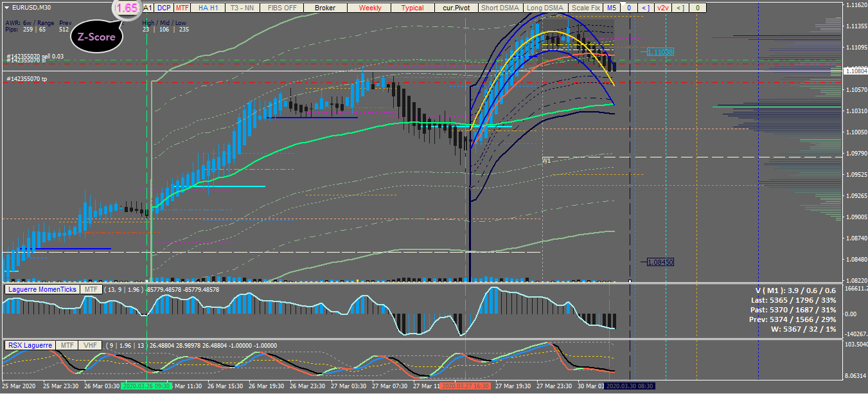Screen dimensions: 868x394
Task: Open the Broker option
Action: 325,8
